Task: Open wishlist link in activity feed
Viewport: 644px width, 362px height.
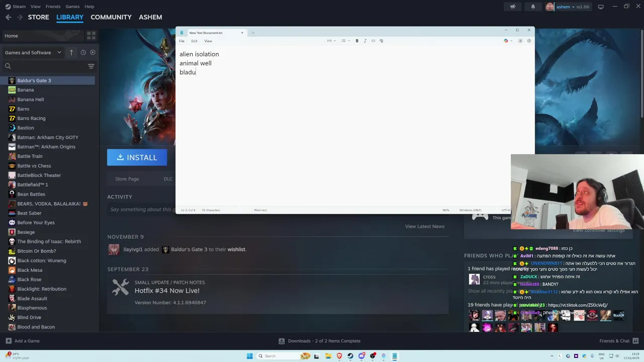Action: tap(236, 249)
